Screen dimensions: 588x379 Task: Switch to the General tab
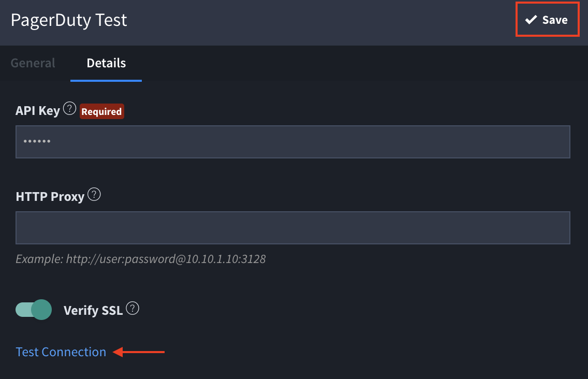(x=33, y=63)
